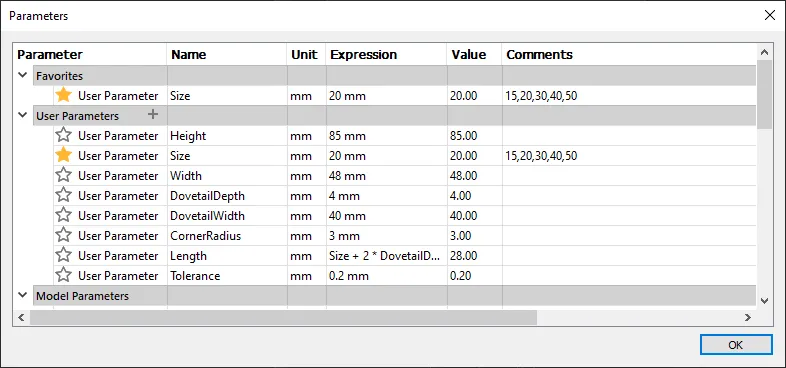This screenshot has width=786, height=368.
Task: Select the Height name cell
Action: point(227,136)
